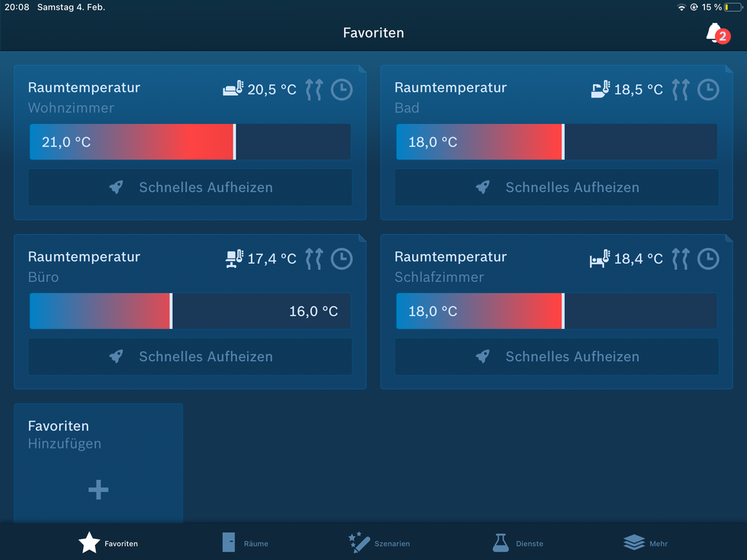Tap the clock schedule icon for Bad
The height and width of the screenshot is (560, 747).
tap(708, 90)
